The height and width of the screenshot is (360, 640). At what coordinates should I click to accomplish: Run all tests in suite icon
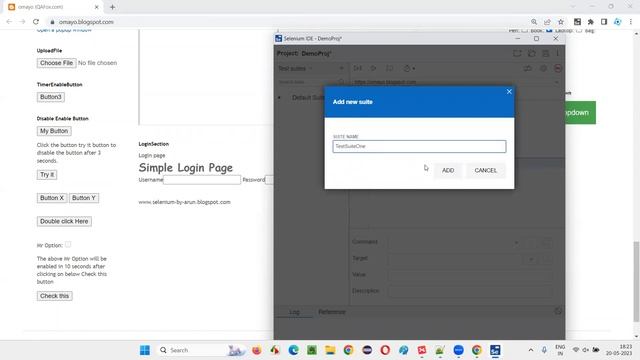coord(358,68)
